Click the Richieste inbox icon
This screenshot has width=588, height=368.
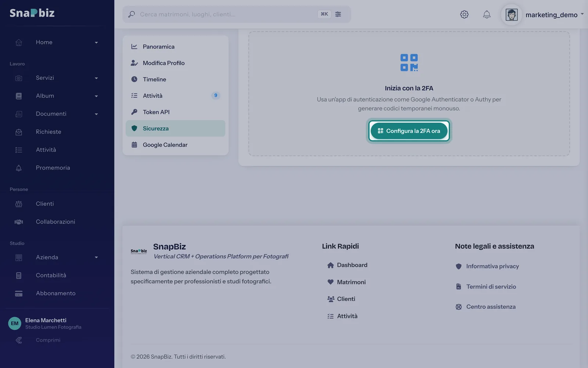[19, 132]
